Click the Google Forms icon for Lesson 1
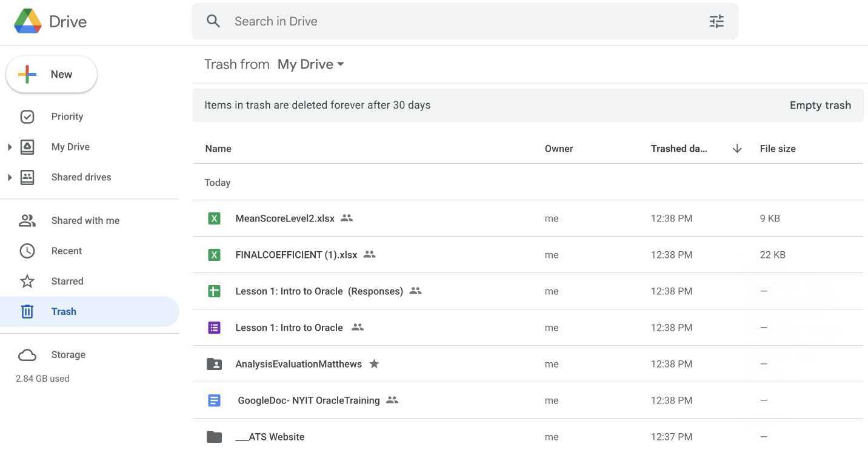This screenshot has width=868, height=449. pyautogui.click(x=214, y=328)
